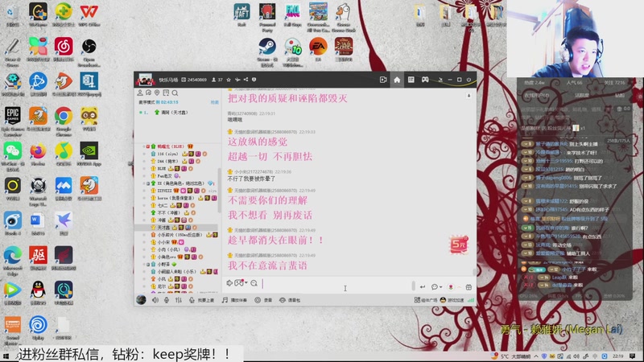Toggle the speaker volume icon
Viewport: 644px width, 362px height.
pos(155,300)
